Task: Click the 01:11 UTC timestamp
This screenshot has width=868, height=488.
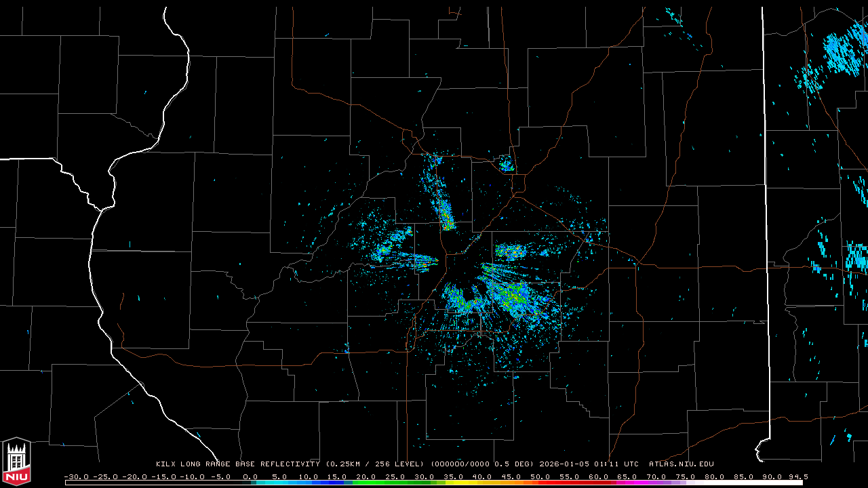Action: click(x=615, y=464)
